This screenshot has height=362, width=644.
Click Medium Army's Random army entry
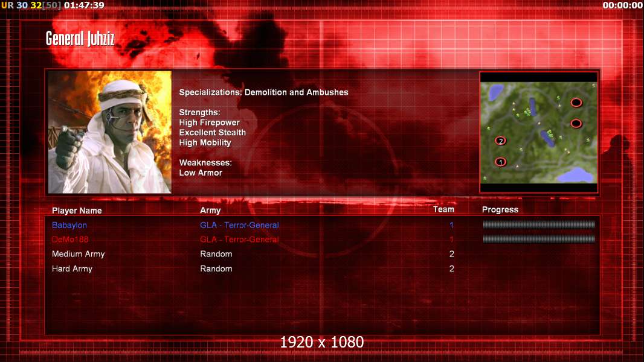(x=216, y=254)
